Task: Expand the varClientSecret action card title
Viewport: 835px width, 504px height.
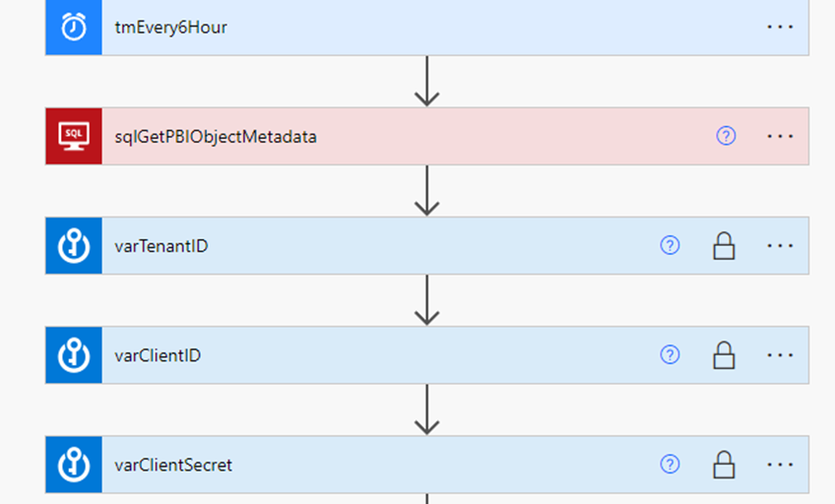Action: [x=173, y=466]
